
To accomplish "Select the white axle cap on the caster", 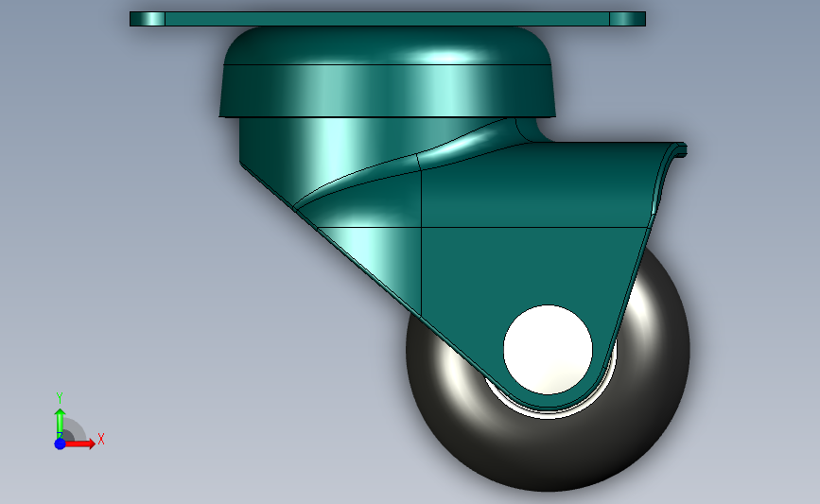I will point(548,349).
